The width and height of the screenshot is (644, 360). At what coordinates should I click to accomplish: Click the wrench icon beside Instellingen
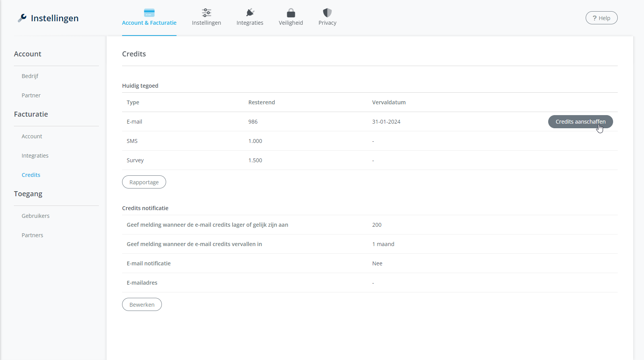pyautogui.click(x=22, y=18)
